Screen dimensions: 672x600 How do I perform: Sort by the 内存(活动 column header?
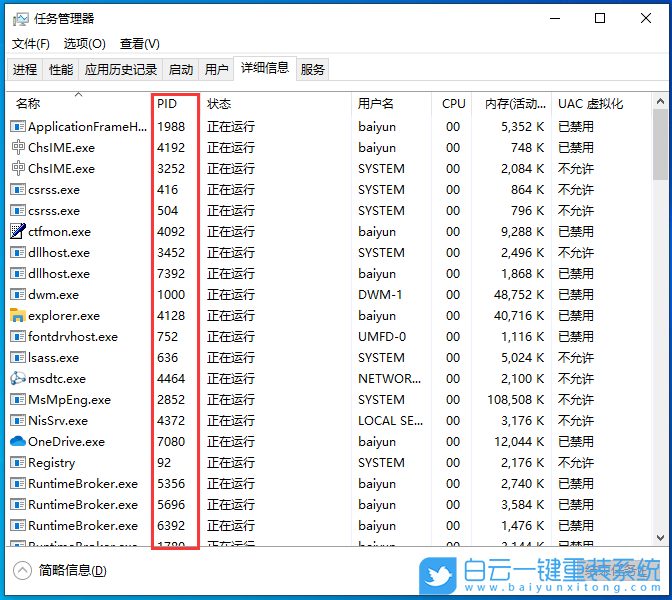point(512,103)
